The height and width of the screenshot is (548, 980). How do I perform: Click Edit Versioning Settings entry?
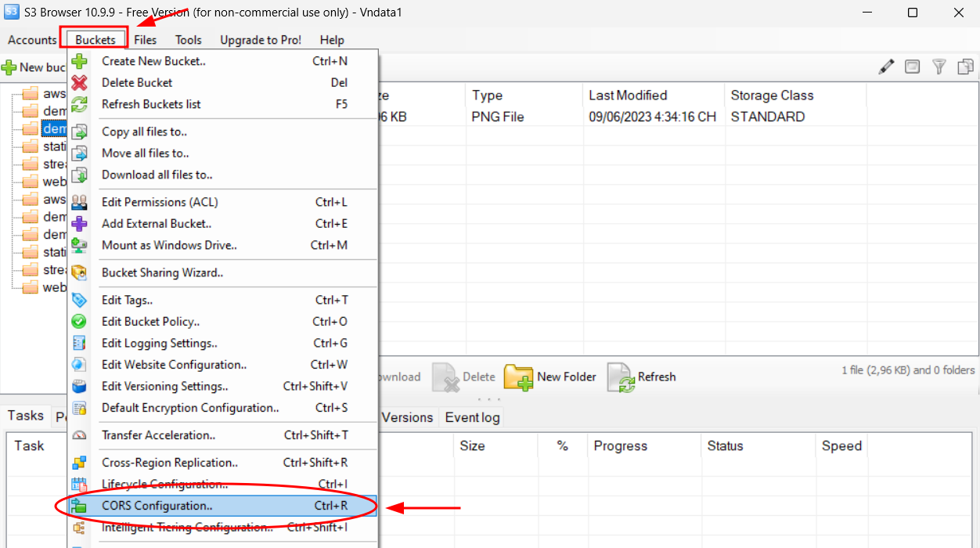(164, 386)
